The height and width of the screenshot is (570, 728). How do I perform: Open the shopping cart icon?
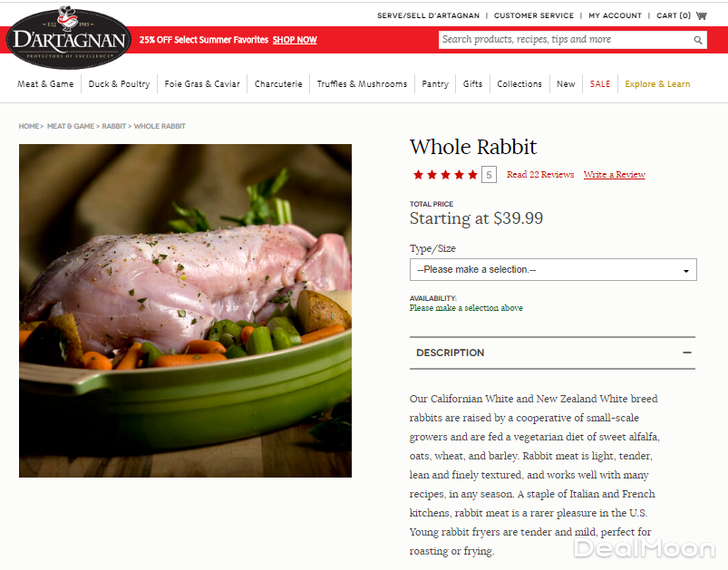pyautogui.click(x=701, y=15)
